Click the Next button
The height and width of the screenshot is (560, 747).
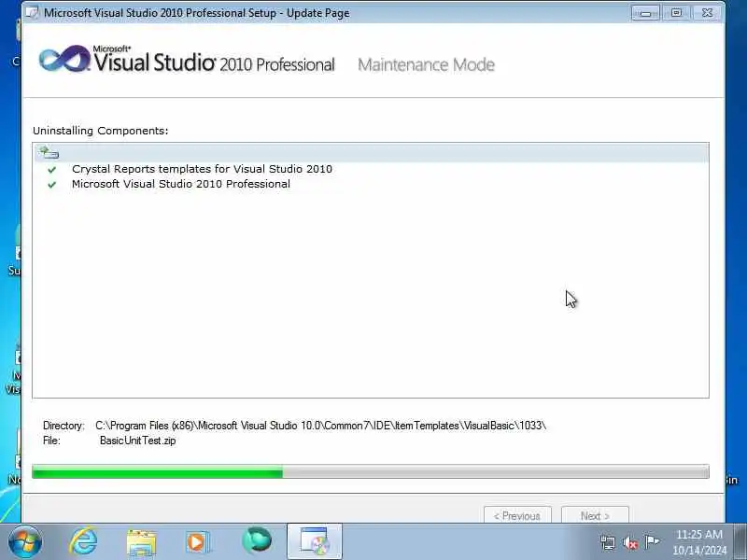coord(595,516)
